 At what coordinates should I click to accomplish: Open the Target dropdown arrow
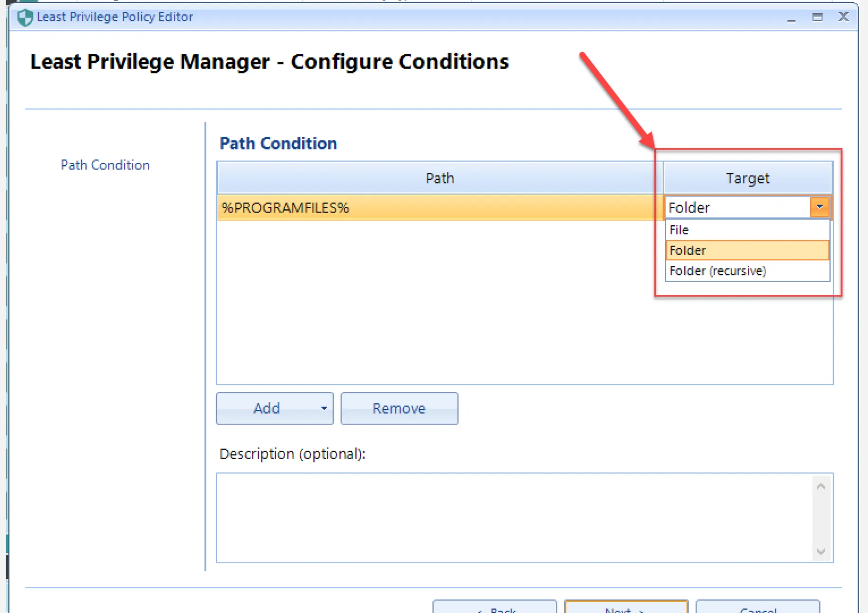(819, 207)
